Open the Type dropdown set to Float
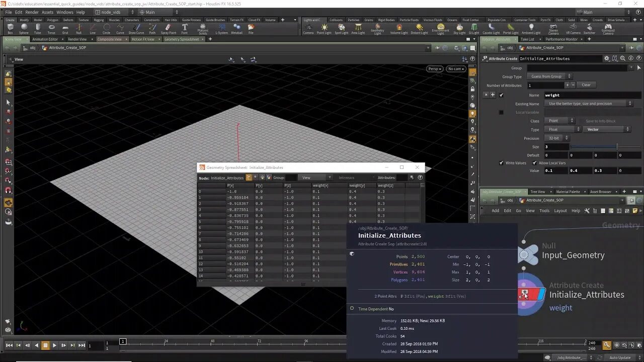Viewport: 644px width, 362px height. click(562, 129)
